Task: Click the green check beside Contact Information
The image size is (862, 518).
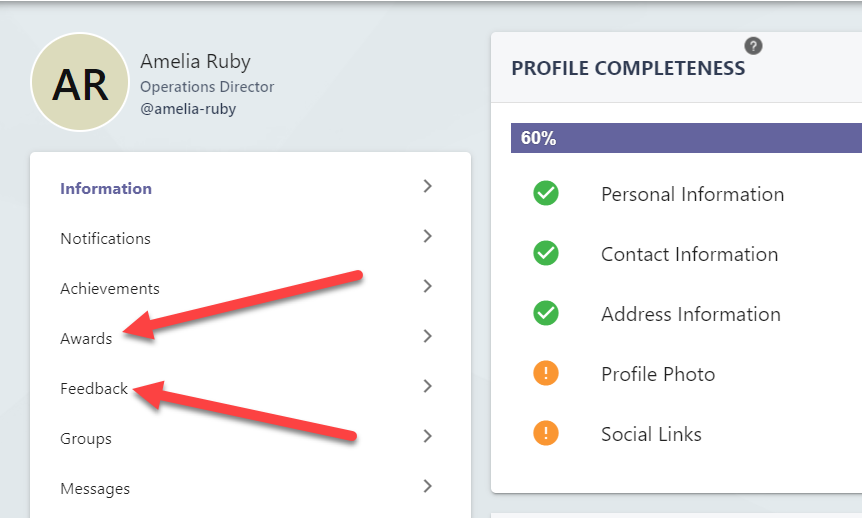Action: (x=546, y=254)
